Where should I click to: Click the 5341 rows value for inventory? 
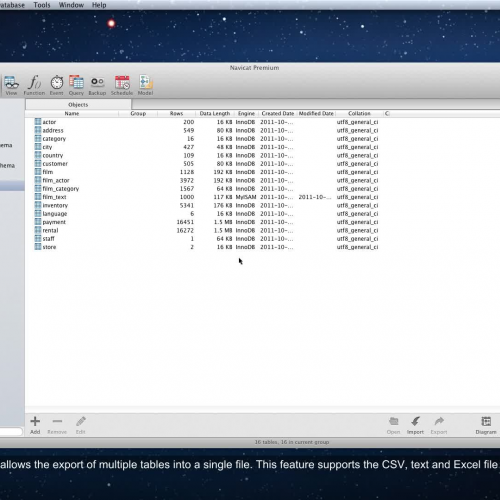pyautogui.click(x=187, y=205)
